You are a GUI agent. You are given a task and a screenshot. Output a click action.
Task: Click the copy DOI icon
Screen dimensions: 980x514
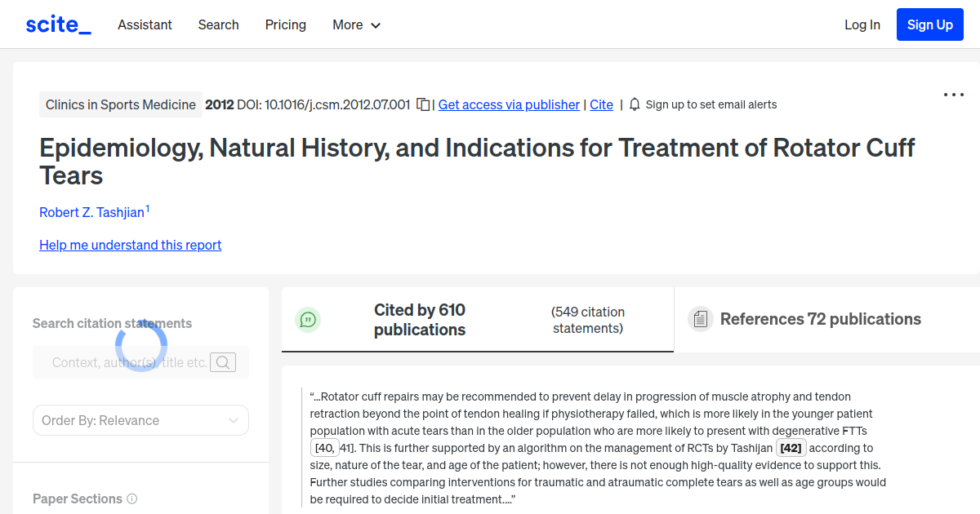[x=422, y=104]
